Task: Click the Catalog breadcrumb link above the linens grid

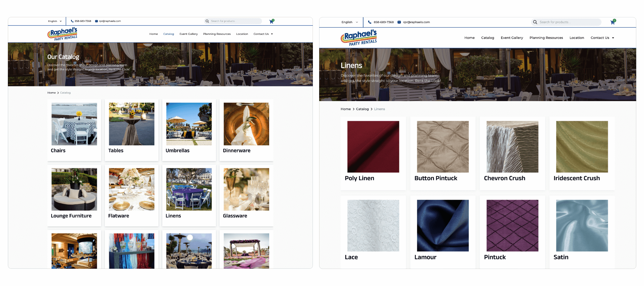Action: click(x=362, y=109)
